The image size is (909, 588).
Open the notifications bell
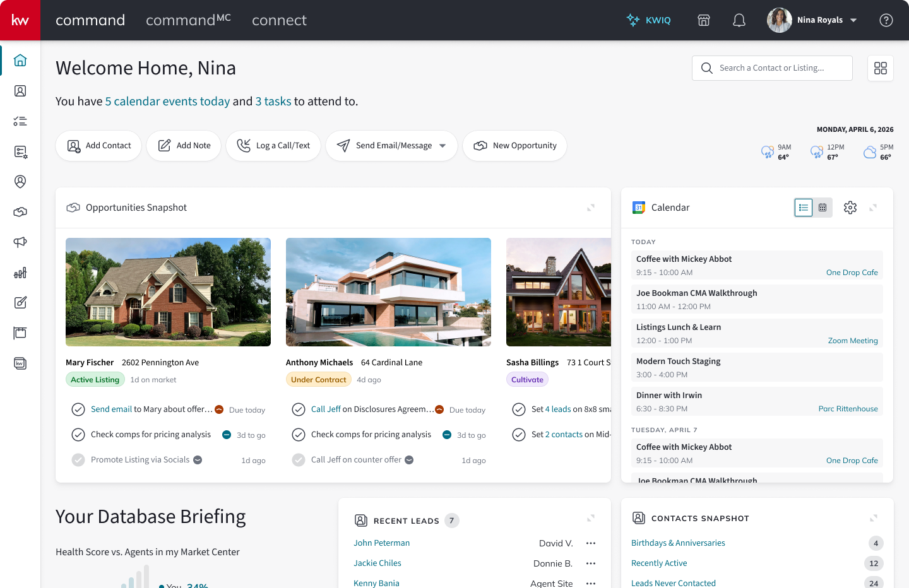coord(739,20)
